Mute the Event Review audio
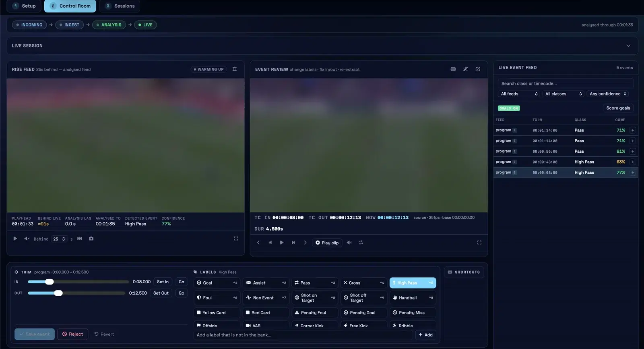 349,243
